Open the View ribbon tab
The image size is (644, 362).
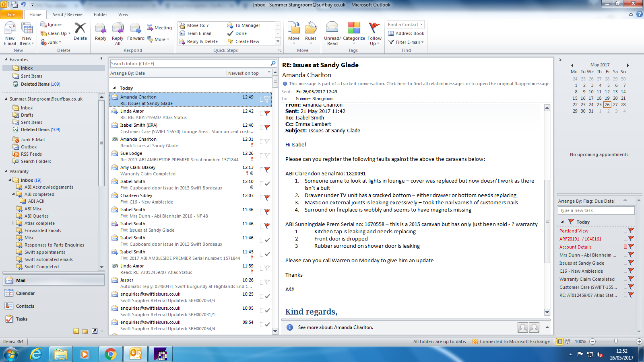(x=123, y=14)
